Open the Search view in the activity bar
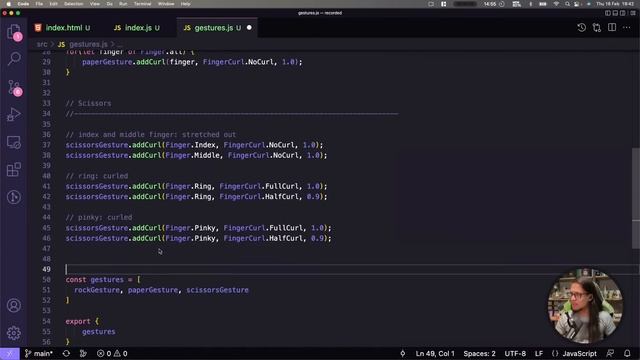 pos(14,59)
